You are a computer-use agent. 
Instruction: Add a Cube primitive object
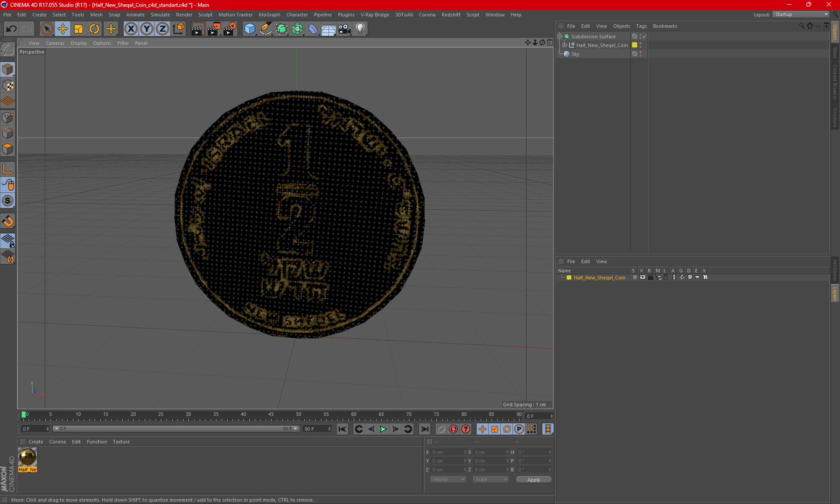(250, 29)
